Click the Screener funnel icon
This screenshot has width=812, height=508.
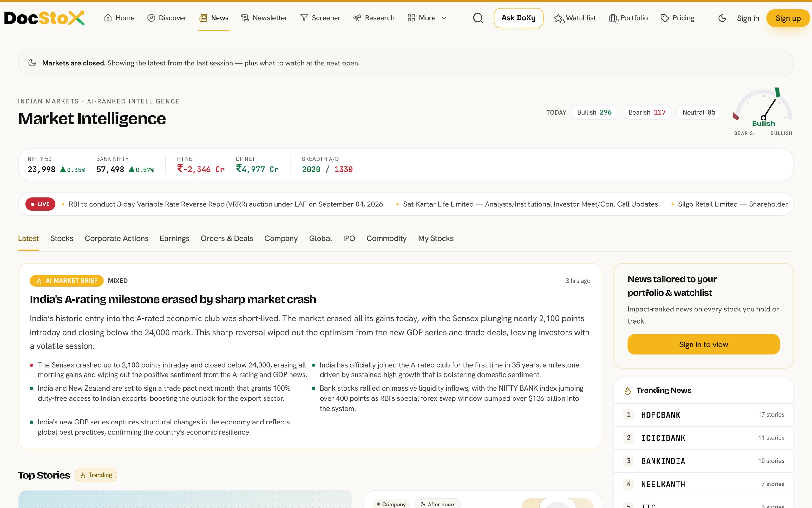click(x=304, y=18)
